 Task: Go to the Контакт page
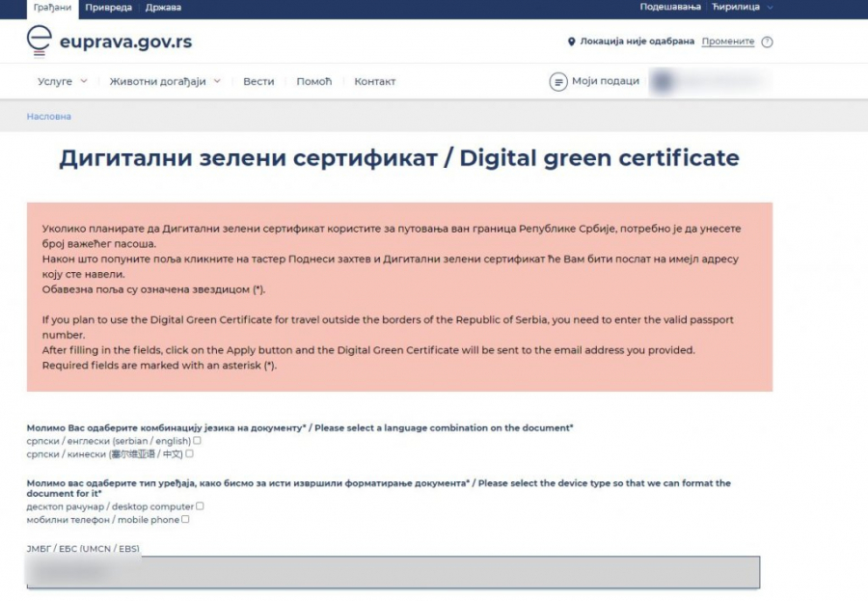[374, 82]
